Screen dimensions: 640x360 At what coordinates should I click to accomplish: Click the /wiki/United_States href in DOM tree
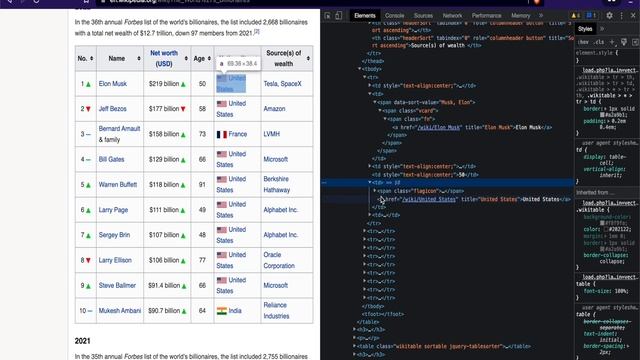pos(429,199)
